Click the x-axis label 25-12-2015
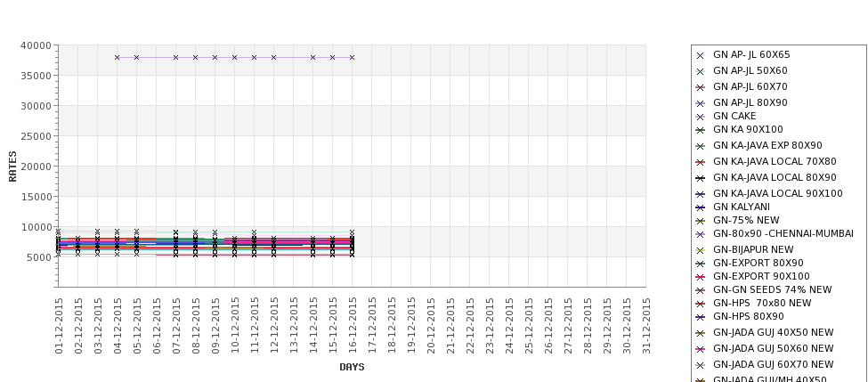 point(529,326)
